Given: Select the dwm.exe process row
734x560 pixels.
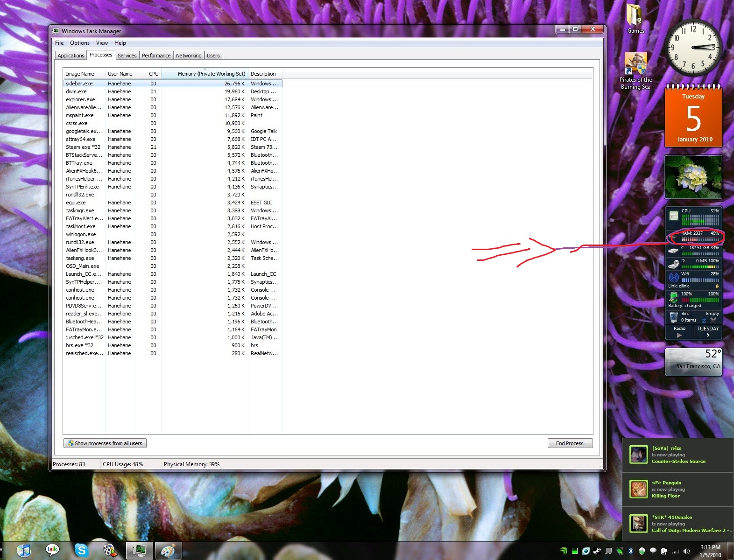Looking at the screenshot, I should tap(173, 91).
